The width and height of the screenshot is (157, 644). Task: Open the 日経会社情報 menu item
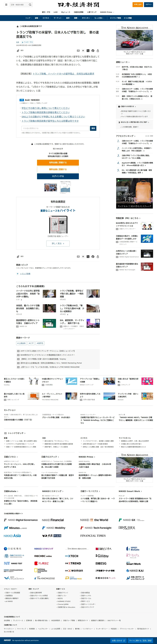coord(79,12)
